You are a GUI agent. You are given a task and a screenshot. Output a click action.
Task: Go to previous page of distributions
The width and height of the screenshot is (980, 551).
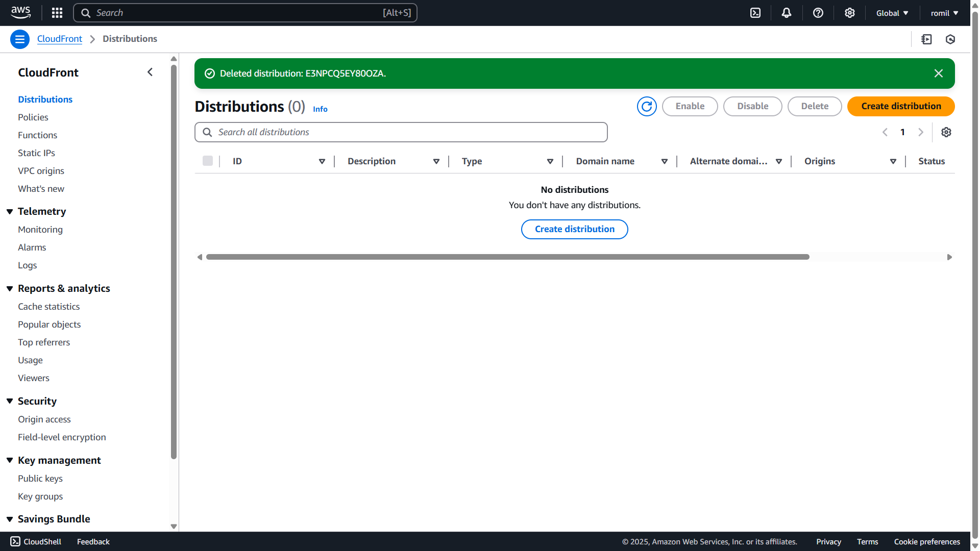click(x=885, y=132)
